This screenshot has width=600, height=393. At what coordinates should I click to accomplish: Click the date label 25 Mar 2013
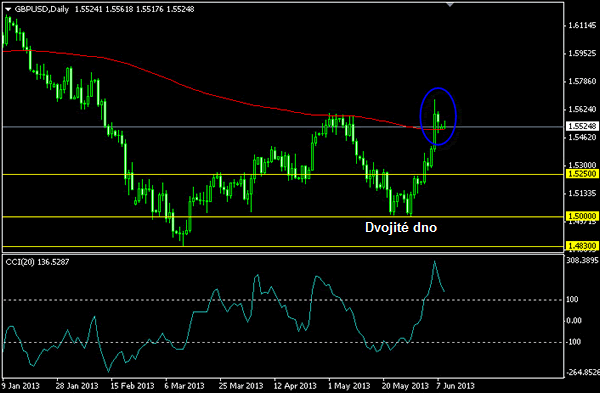coord(241,386)
